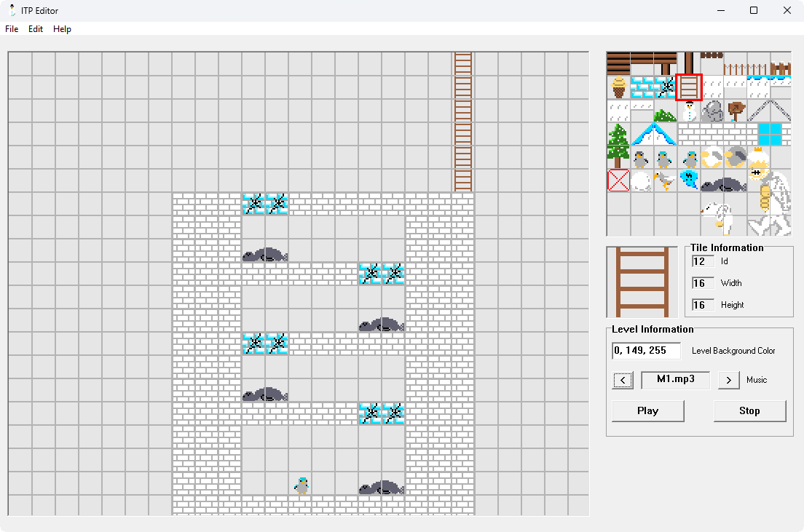The height and width of the screenshot is (532, 804).
Task: Edit the Level Background Color field
Action: [646, 351]
